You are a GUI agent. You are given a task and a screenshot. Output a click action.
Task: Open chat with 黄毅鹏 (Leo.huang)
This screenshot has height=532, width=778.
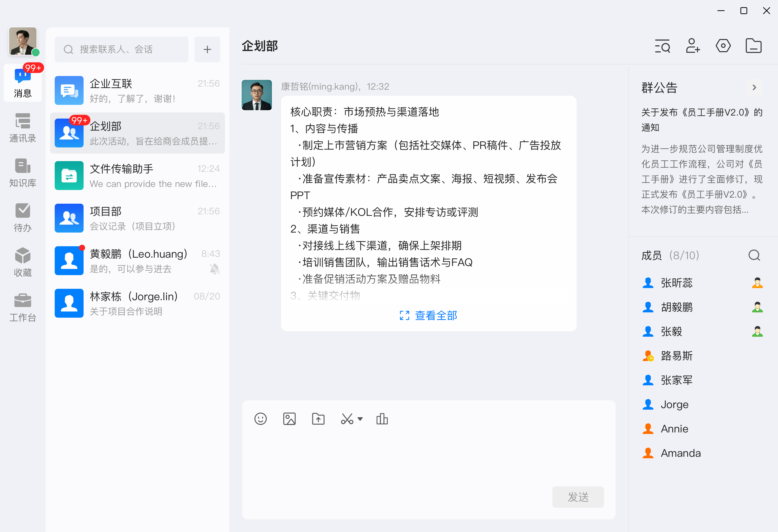137,260
